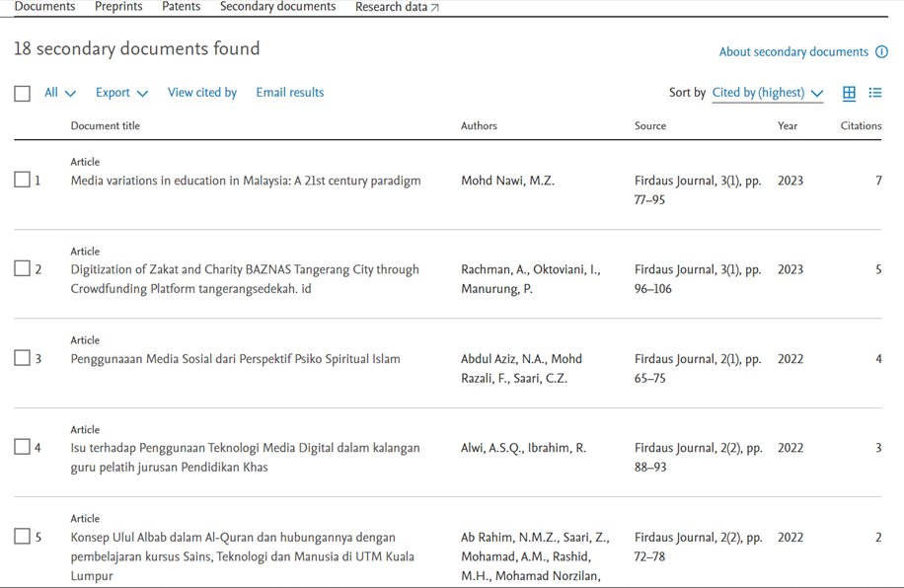The image size is (904, 588).
Task: Open the Export dropdown menu
Action: 121,93
